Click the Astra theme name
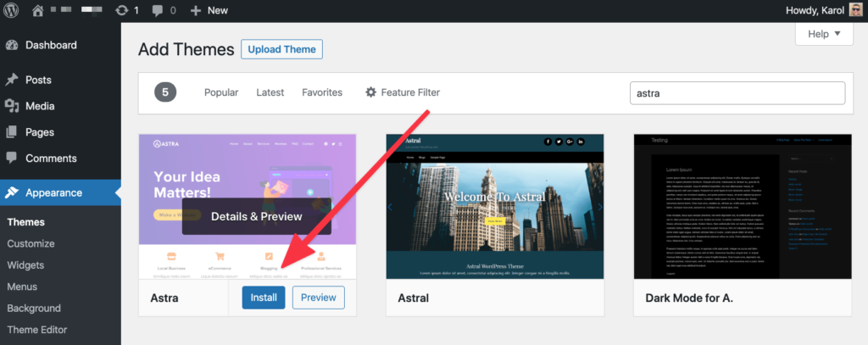The image size is (868, 345). (x=164, y=298)
